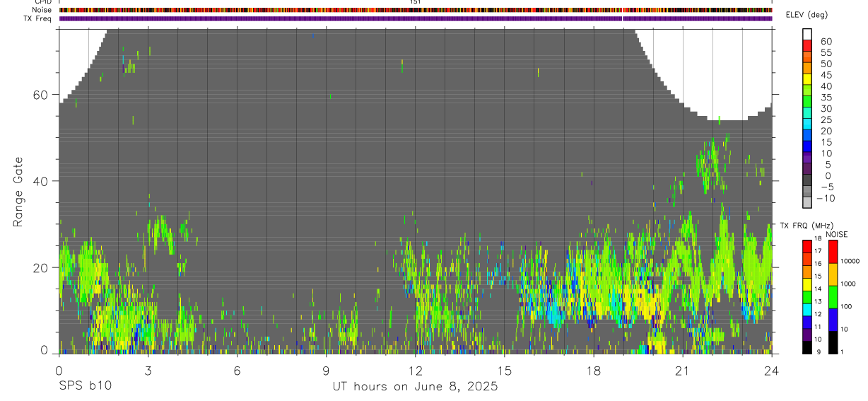Image resolution: width=868 pixels, height=401 pixels.
Task: Pick the light gray bottom swatch of ELEV colorbar
Action: 807,203
